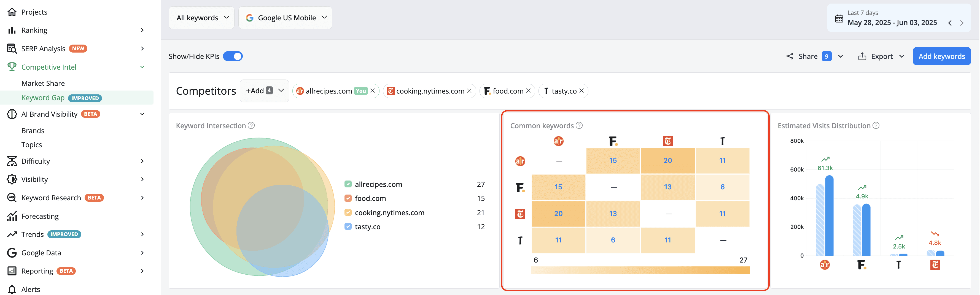Expand the Trends menu chevron
Image resolution: width=980 pixels, height=295 pixels.
142,234
